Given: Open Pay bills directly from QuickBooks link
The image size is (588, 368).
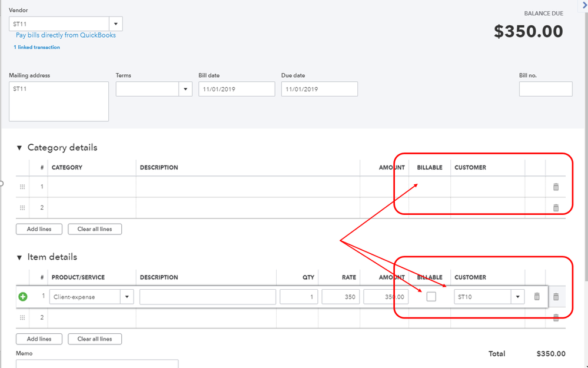Looking at the screenshot, I should click(x=66, y=35).
